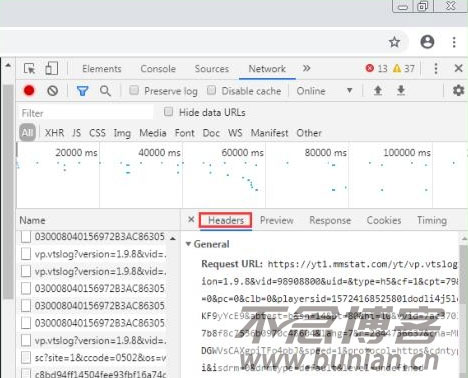Screen dimensions: 468x378
Task: Toggle the device toolbar icon
Action: pos(51,69)
